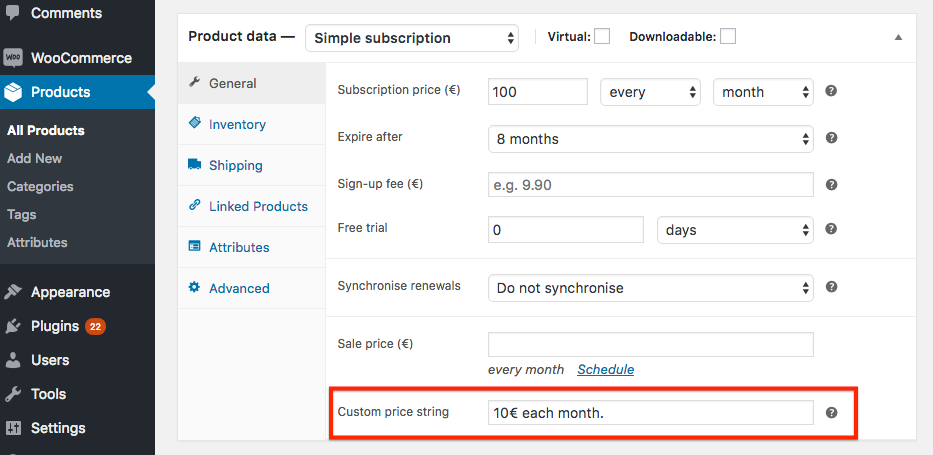
Task: Click the Plugins plug icon in sidebar
Action: [x=12, y=326]
